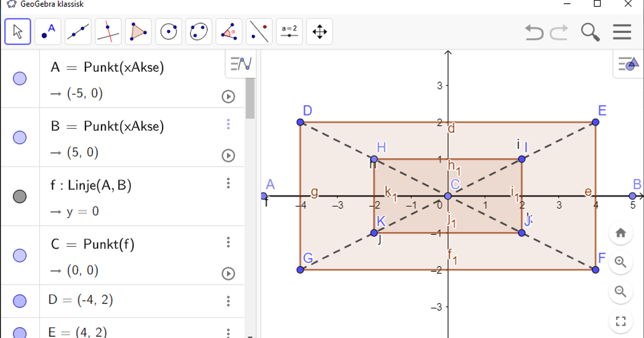Select the Line through two points tool
The width and height of the screenshot is (644, 338).
[78, 32]
